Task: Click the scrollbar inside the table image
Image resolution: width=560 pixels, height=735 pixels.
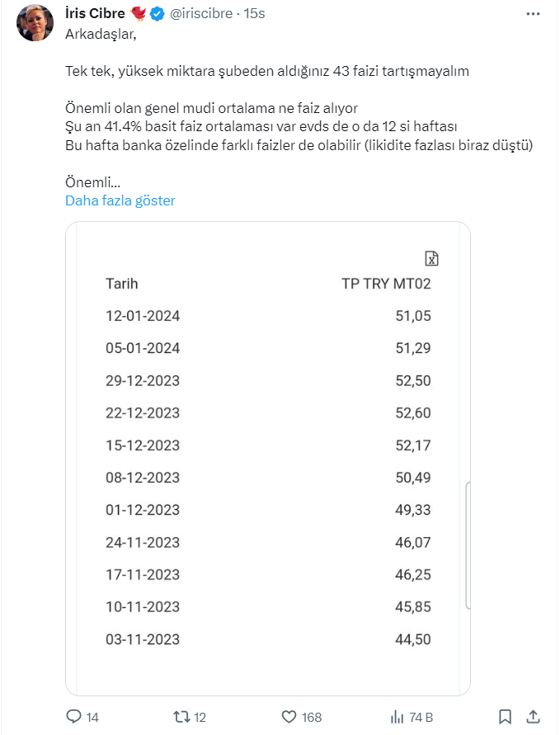Action: point(468,544)
